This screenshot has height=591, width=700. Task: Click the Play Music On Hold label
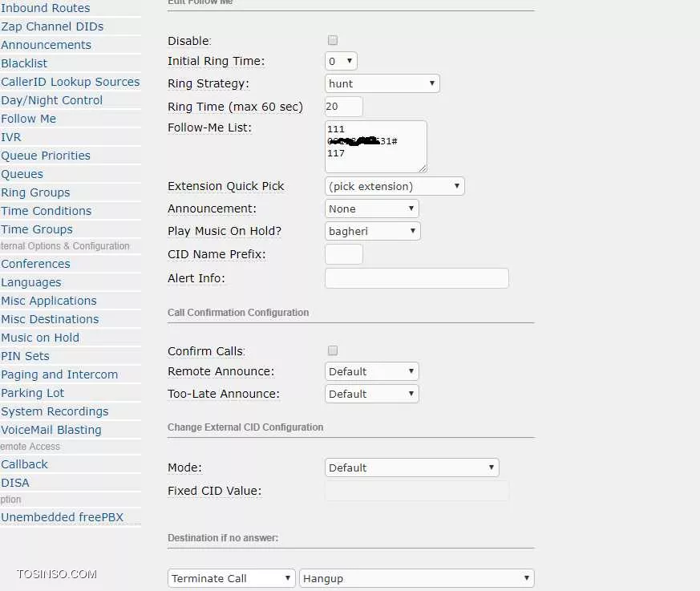[x=225, y=231]
